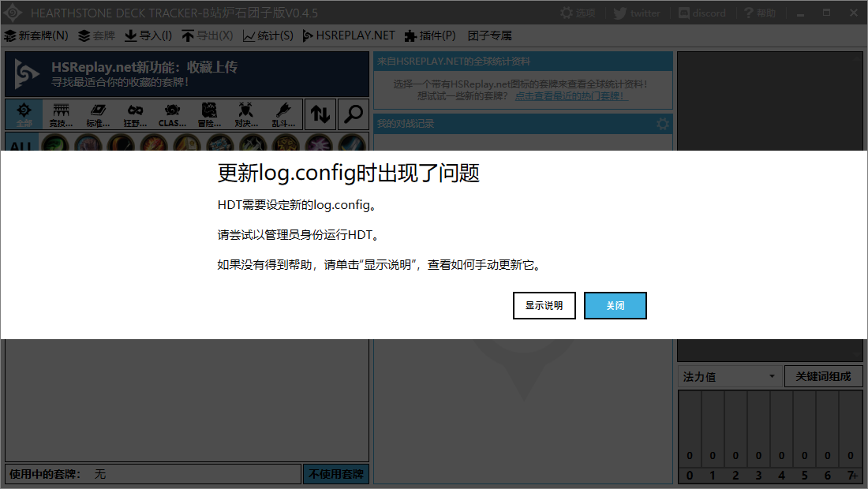Filter decks by the Mage fire icon

154,142
